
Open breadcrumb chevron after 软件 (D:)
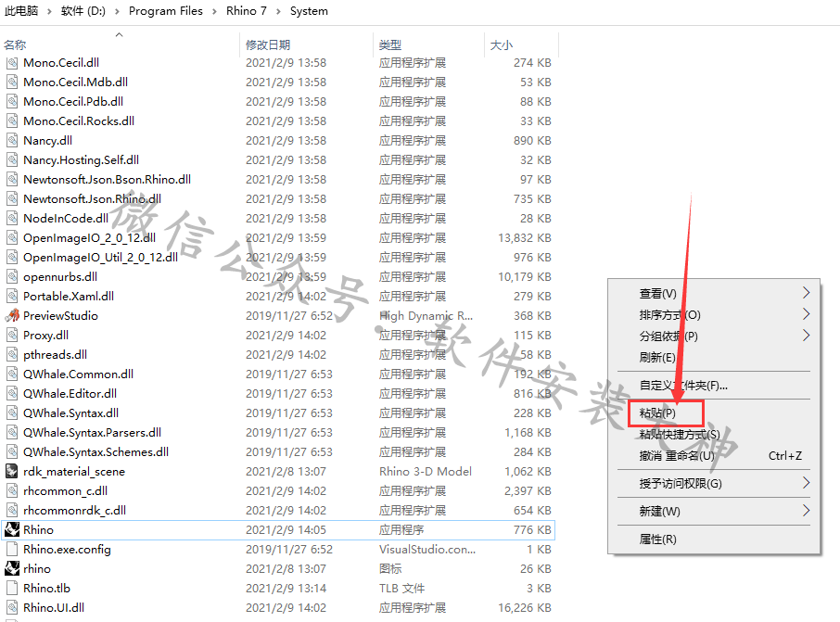117,11
